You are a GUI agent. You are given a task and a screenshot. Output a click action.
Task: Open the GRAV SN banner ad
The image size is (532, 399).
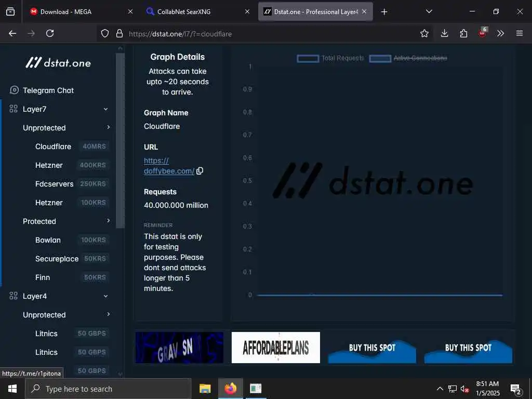tap(179, 348)
